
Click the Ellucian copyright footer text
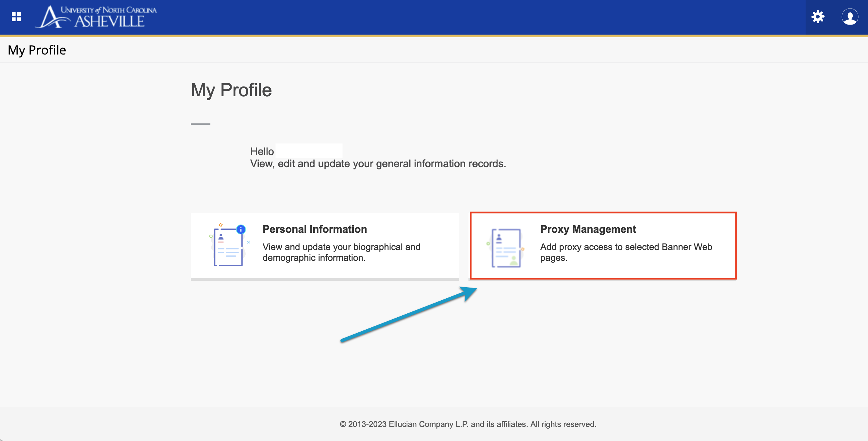coord(468,424)
